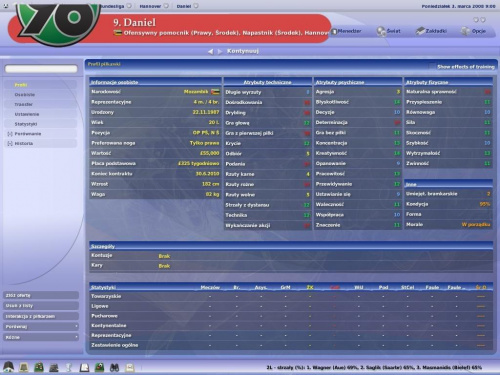Open the Świat globe icon
The width and height of the screenshot is (500, 375).
381,31
